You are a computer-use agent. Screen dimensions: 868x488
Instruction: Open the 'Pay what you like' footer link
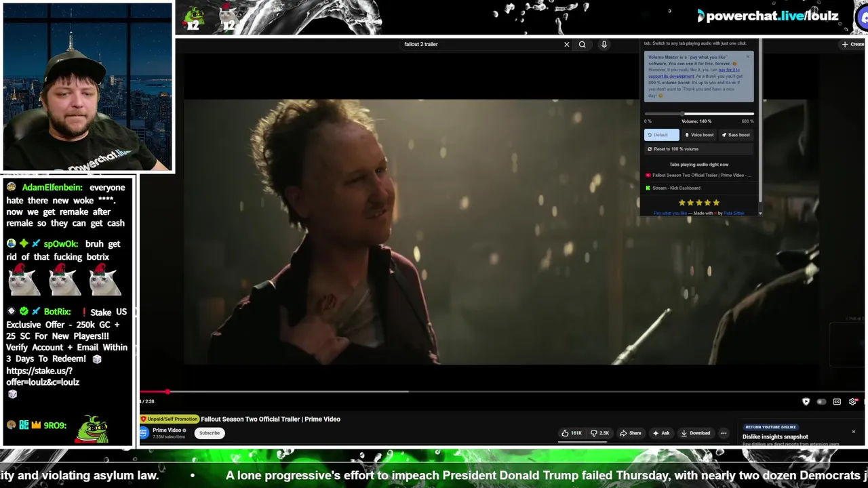click(x=670, y=213)
